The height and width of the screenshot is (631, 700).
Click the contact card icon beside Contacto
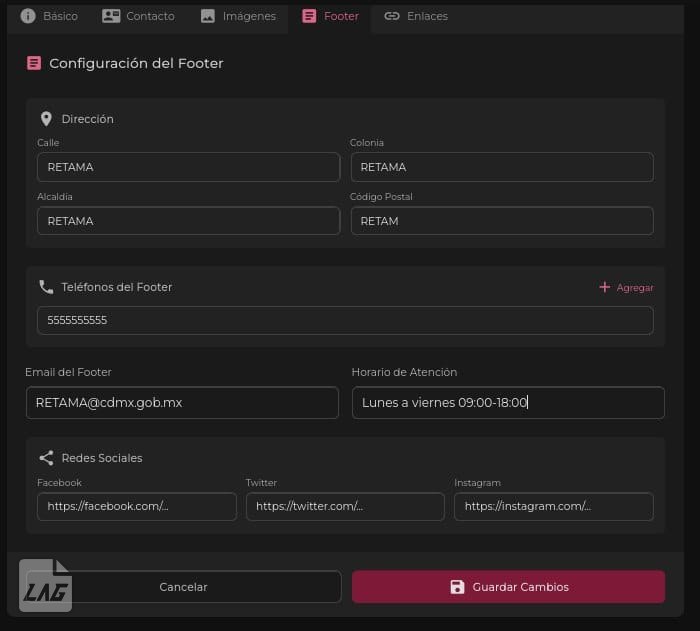(x=111, y=16)
